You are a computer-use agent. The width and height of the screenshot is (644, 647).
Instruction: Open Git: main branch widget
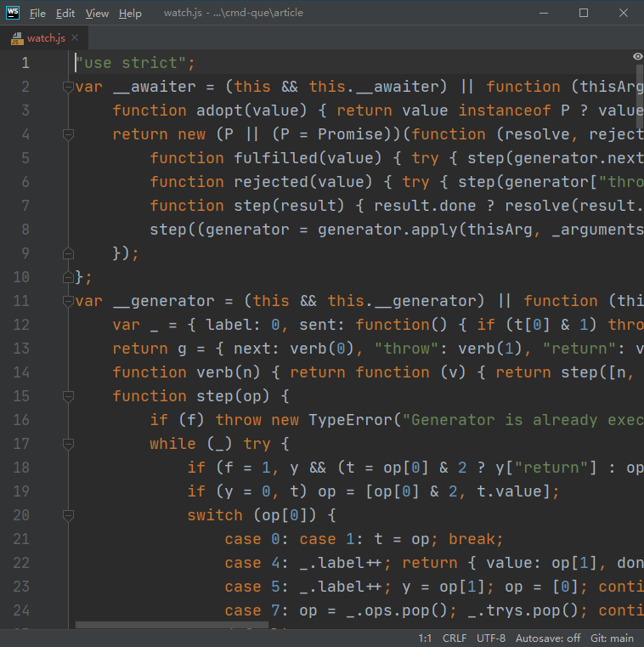(x=612, y=638)
